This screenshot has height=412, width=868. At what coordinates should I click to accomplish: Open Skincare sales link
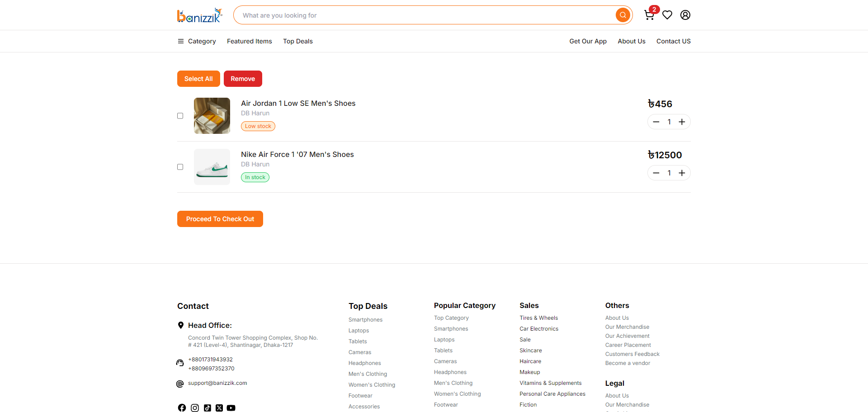pyautogui.click(x=531, y=350)
